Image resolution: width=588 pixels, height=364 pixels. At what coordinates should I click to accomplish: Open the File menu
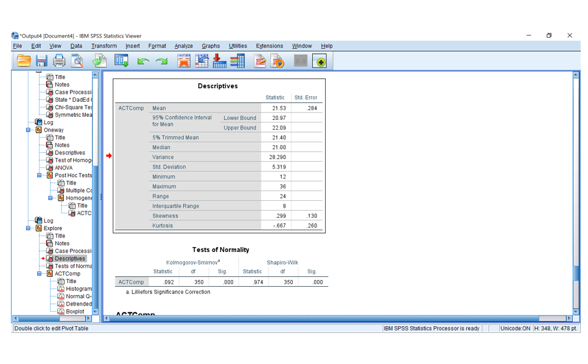(17, 46)
